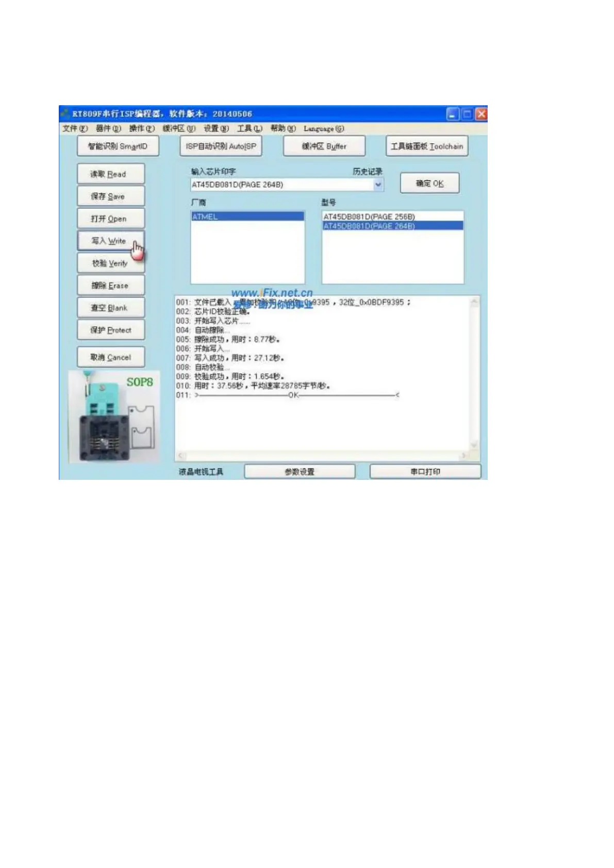
Task: Open the 操作 (P) menu
Action: point(142,128)
